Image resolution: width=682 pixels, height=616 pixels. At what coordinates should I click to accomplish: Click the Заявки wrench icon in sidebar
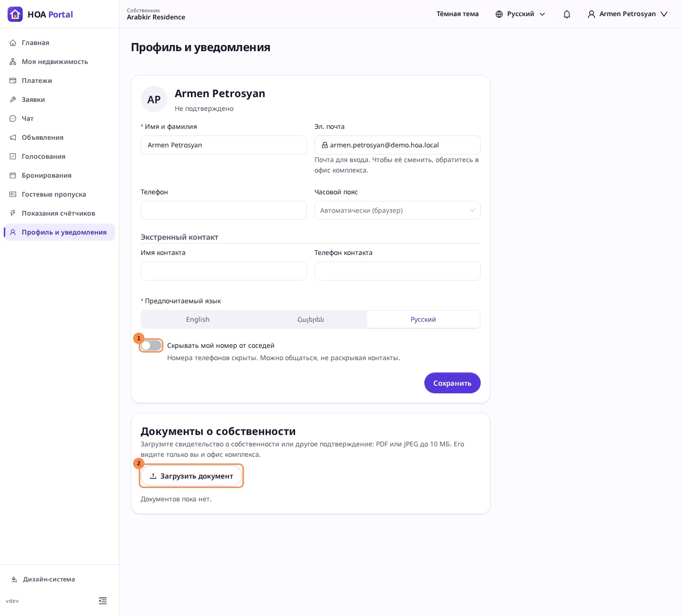(x=13, y=100)
